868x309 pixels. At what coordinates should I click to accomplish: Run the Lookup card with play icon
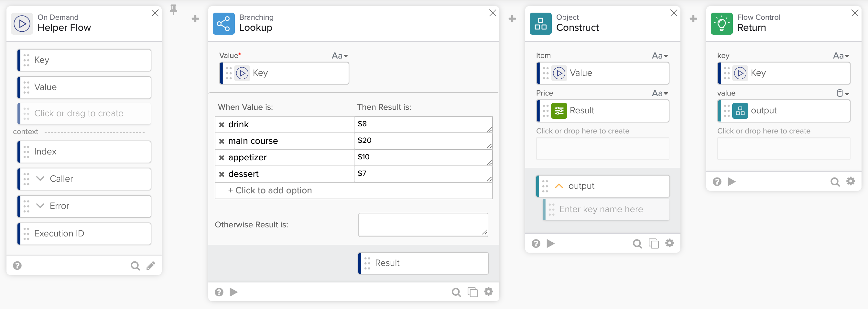pos(233,292)
